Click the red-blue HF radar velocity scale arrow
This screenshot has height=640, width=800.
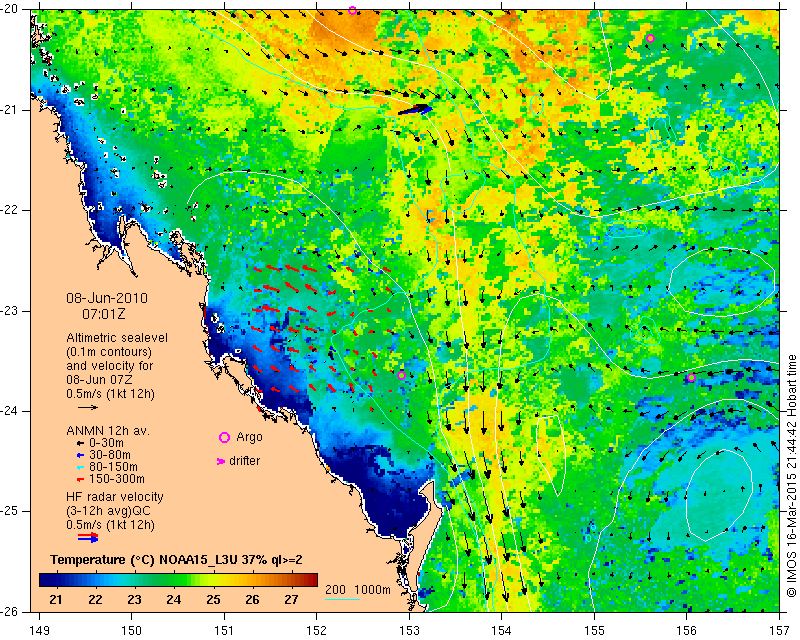pyautogui.click(x=88, y=537)
